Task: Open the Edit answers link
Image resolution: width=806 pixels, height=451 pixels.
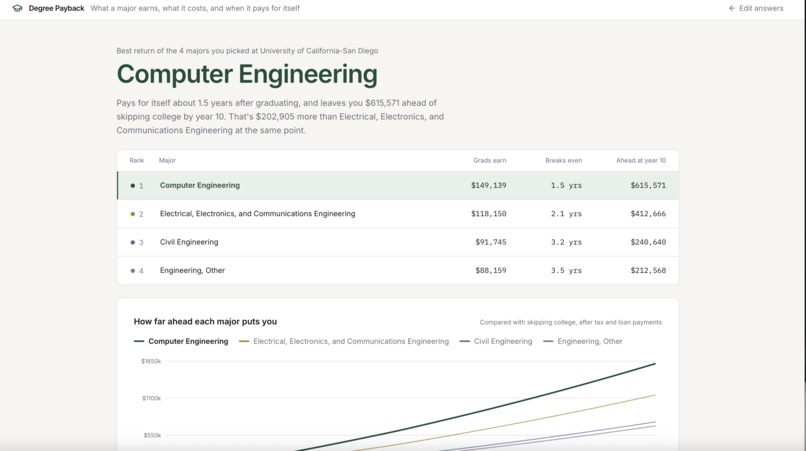Action: pyautogui.click(x=756, y=8)
